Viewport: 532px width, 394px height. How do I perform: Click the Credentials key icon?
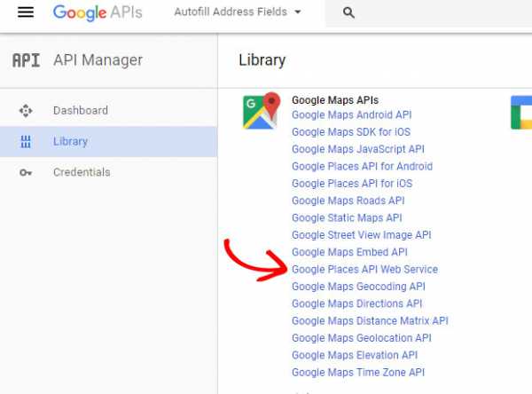pyautogui.click(x=26, y=172)
